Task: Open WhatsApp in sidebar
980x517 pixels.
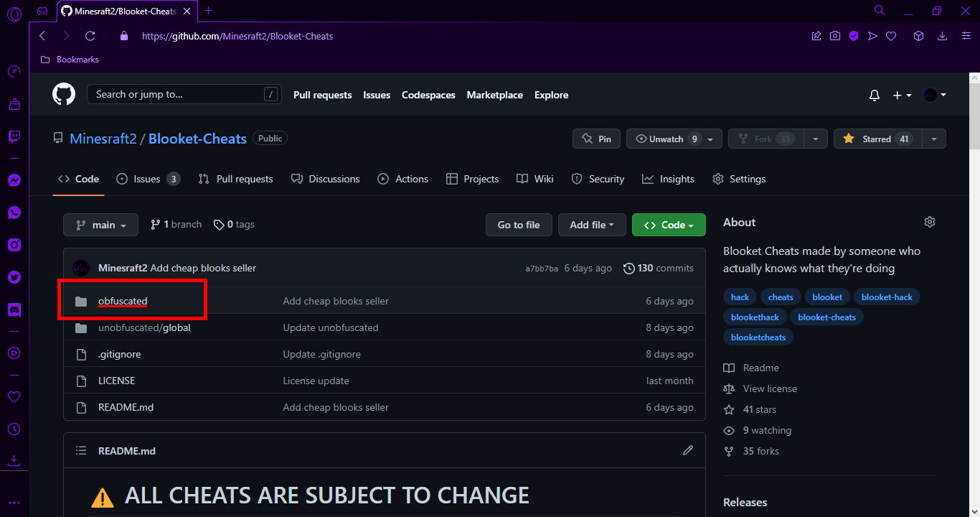Action: click(x=14, y=213)
